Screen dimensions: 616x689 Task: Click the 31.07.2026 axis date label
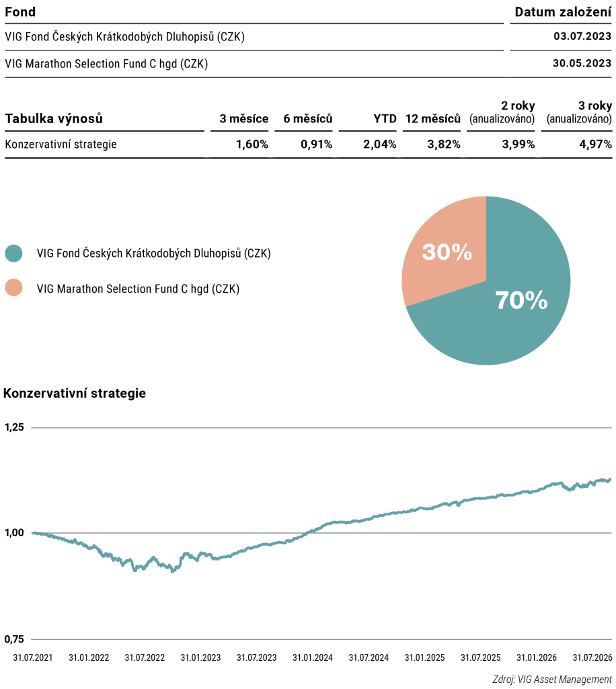tap(592, 658)
